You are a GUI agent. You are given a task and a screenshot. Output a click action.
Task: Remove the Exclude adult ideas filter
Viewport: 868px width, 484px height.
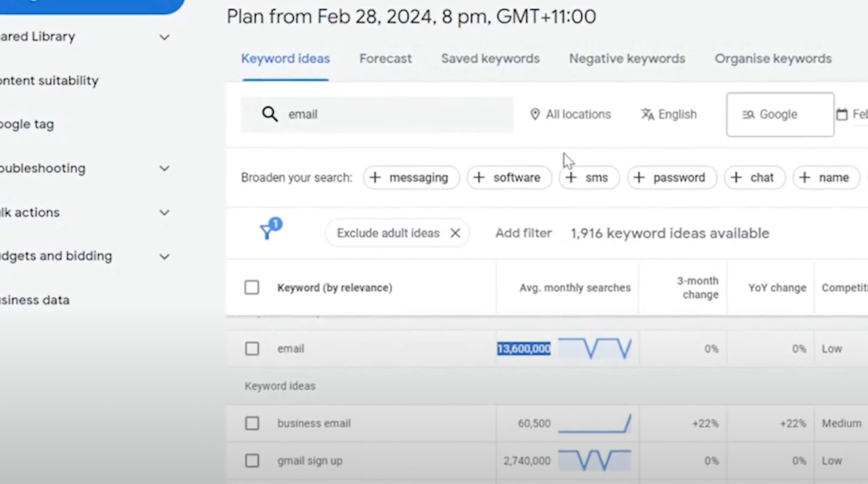(455, 233)
